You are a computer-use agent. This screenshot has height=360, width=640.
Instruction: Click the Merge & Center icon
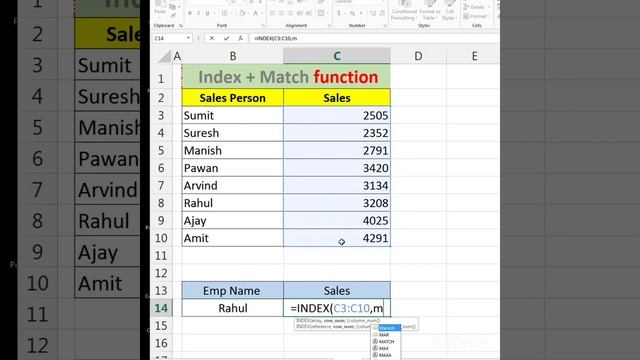pos(321,13)
